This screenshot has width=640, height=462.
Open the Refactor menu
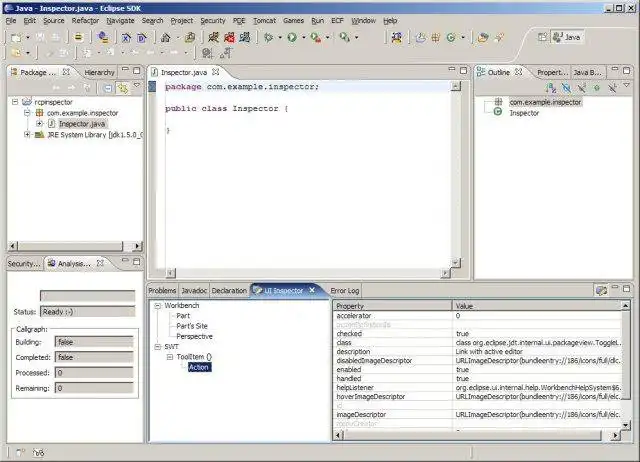tap(85, 20)
